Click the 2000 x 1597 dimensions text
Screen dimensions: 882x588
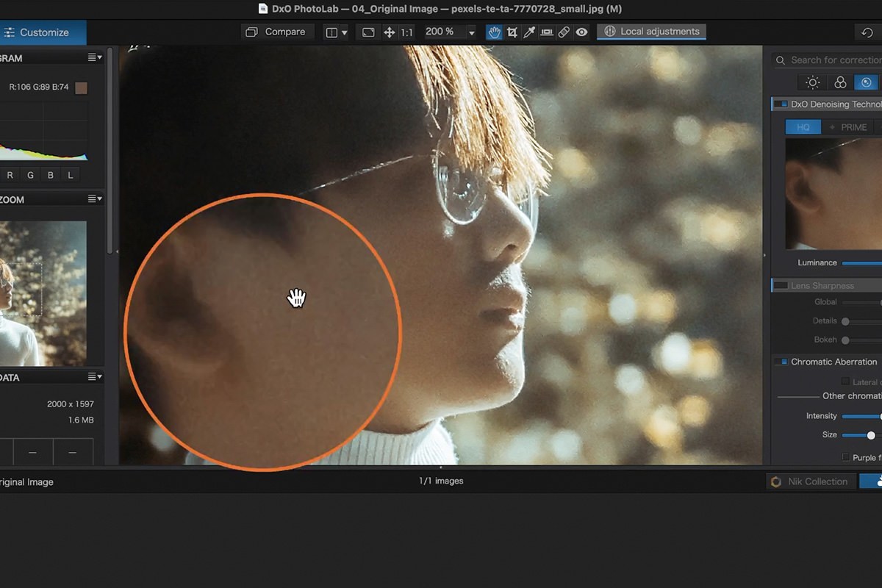point(71,404)
